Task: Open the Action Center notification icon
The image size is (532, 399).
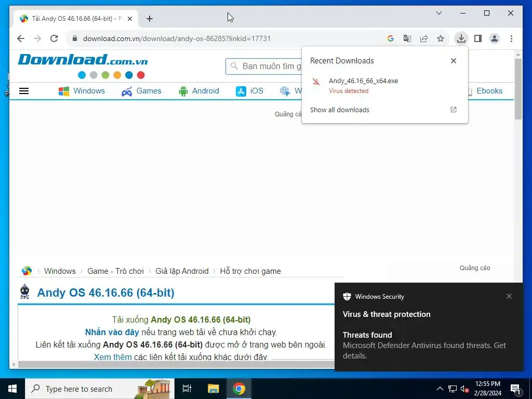Action: 515,389
